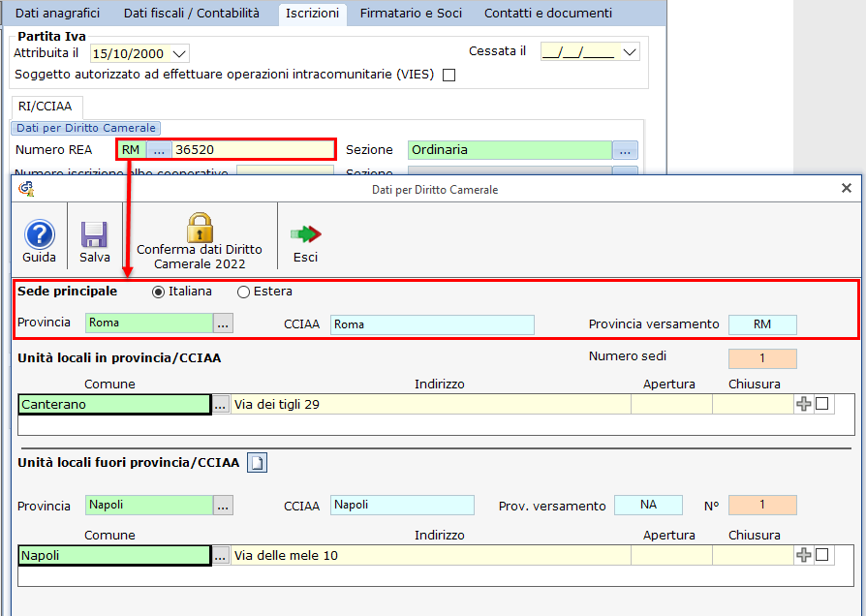Click the Via delle mele 10 address field
This screenshot has width=866, height=616.
[430, 555]
